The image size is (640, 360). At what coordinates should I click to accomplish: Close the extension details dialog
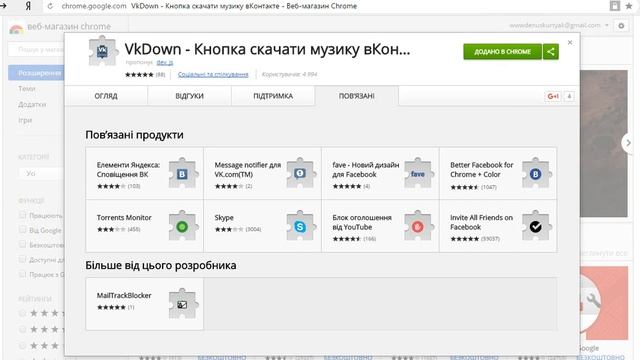point(570,42)
